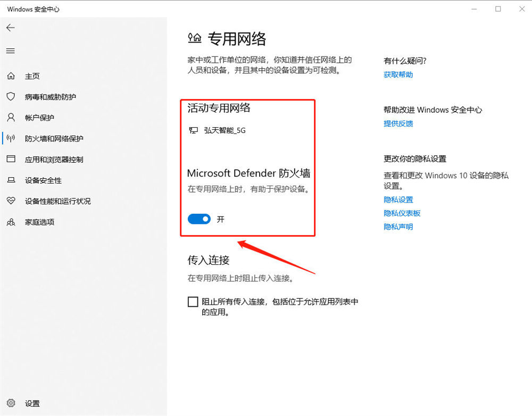Click the private network icon beside 专用网络 title

click(195, 38)
